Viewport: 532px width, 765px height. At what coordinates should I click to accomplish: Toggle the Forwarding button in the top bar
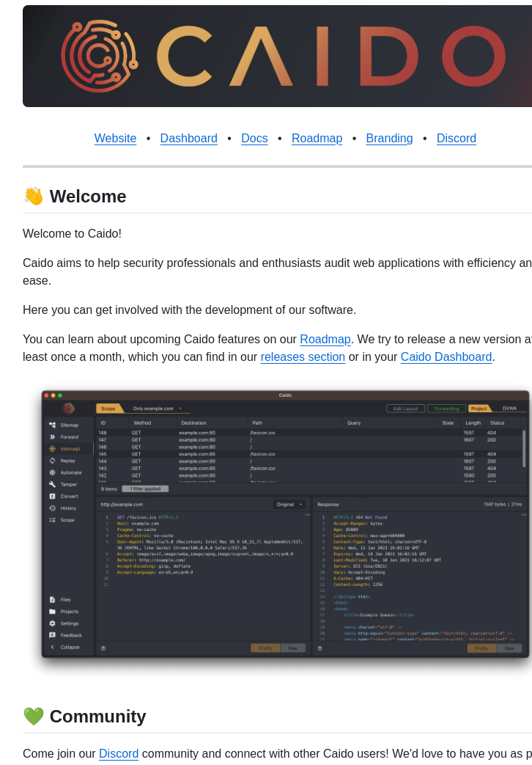(446, 409)
